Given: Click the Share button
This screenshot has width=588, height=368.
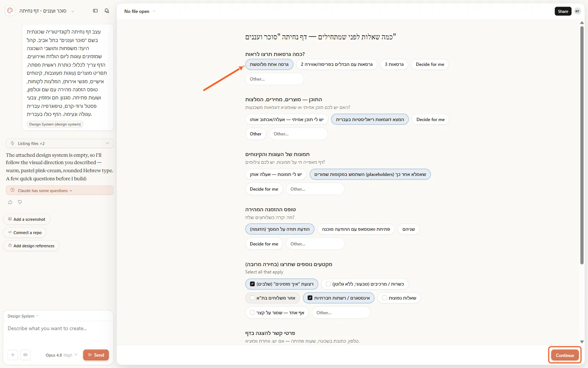Looking at the screenshot, I should tap(563, 11).
